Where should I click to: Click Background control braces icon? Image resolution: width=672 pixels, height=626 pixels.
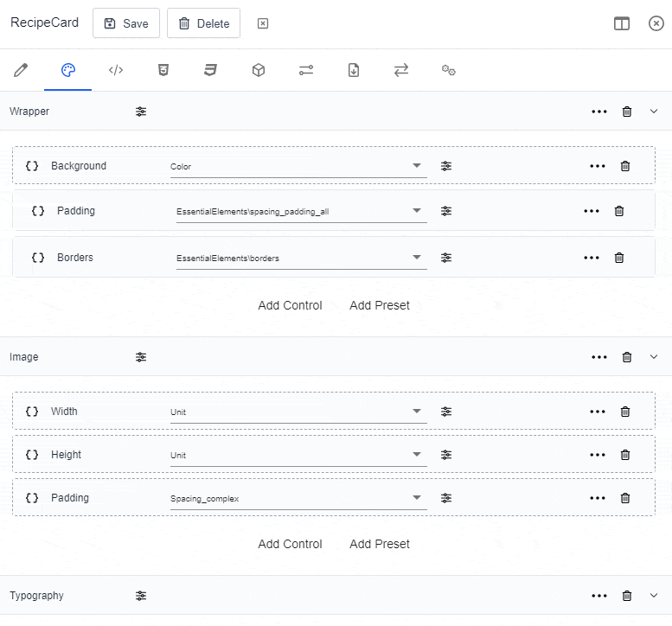[x=32, y=166]
